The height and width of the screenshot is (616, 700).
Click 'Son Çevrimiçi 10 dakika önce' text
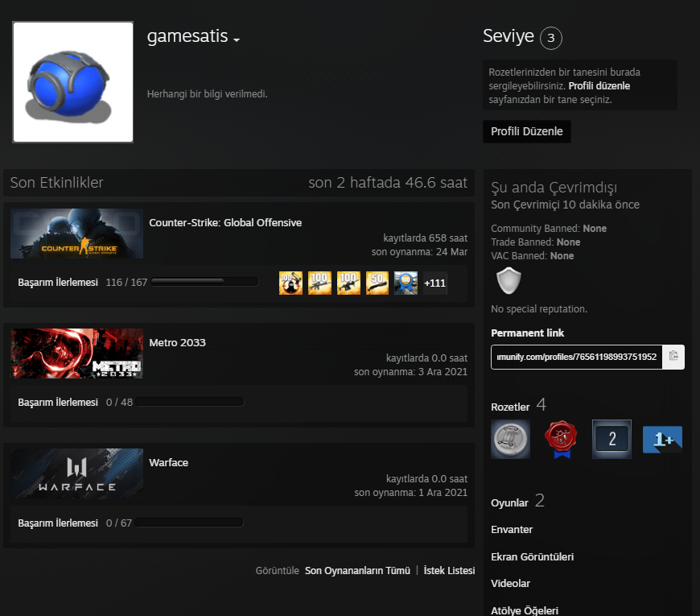click(565, 205)
